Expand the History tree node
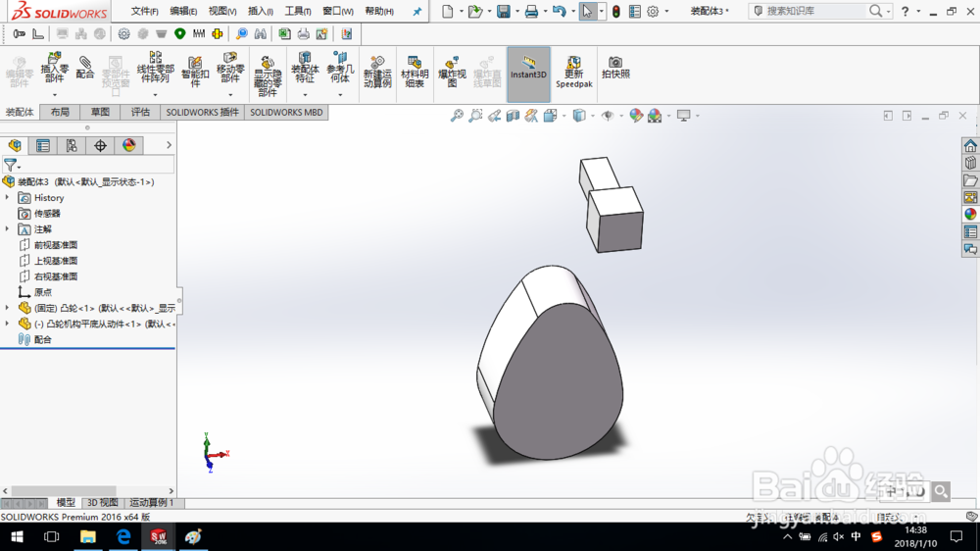Image resolution: width=980 pixels, height=551 pixels. click(x=8, y=198)
